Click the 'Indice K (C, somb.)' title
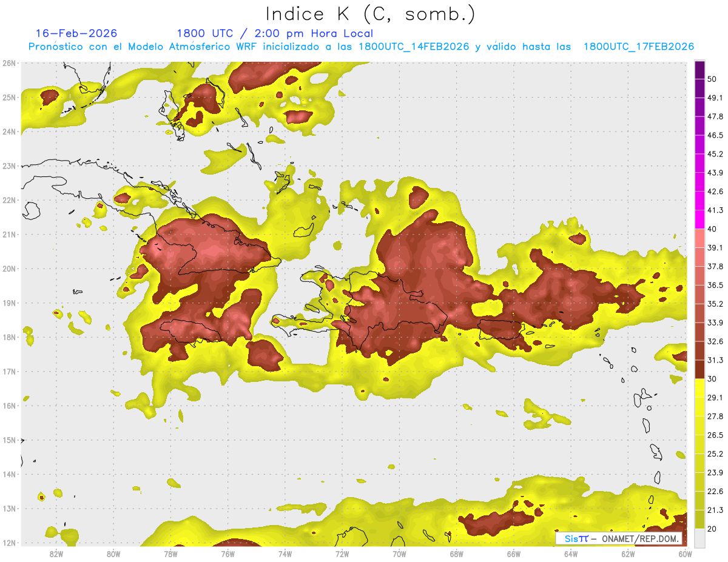 [x=370, y=14]
